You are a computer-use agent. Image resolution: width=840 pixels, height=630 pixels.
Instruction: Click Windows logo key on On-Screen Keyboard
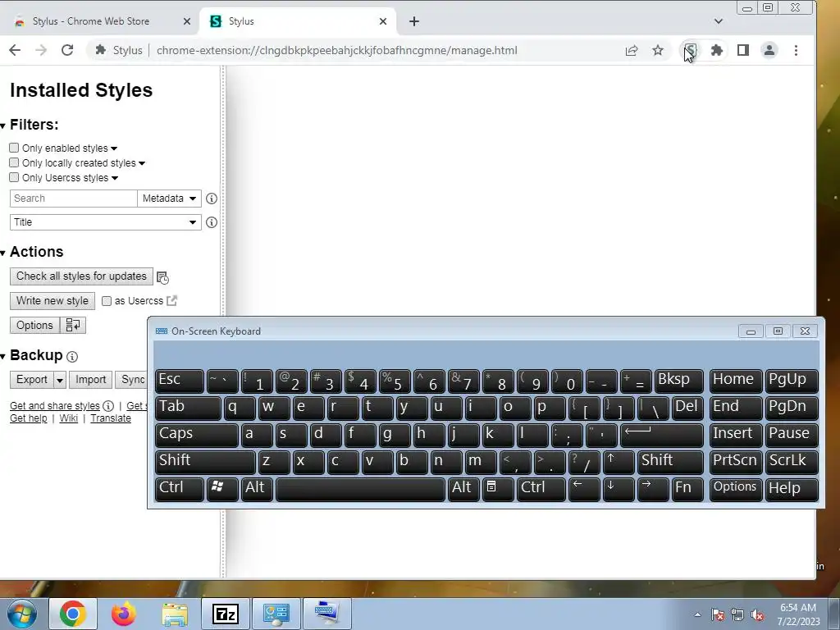point(222,489)
